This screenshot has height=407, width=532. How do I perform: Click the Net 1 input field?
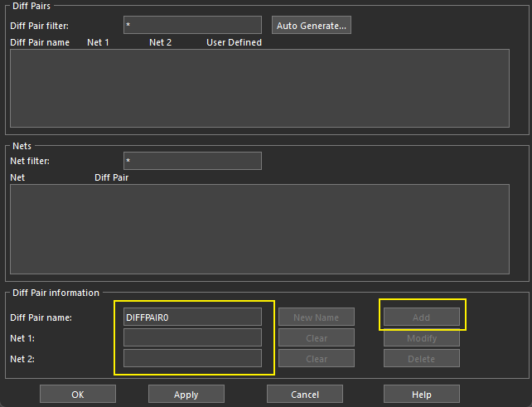192,338
